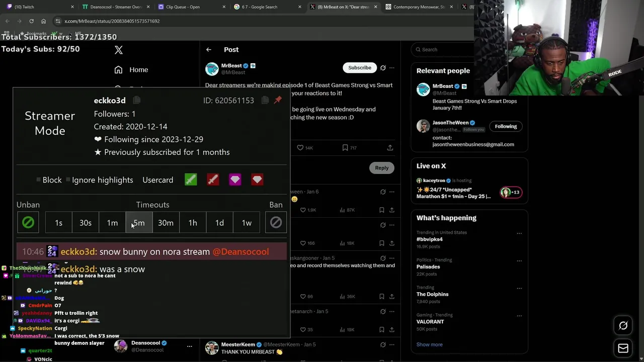644x362 pixels.
Task: Click the green sword mod icon
Action: coord(191,179)
